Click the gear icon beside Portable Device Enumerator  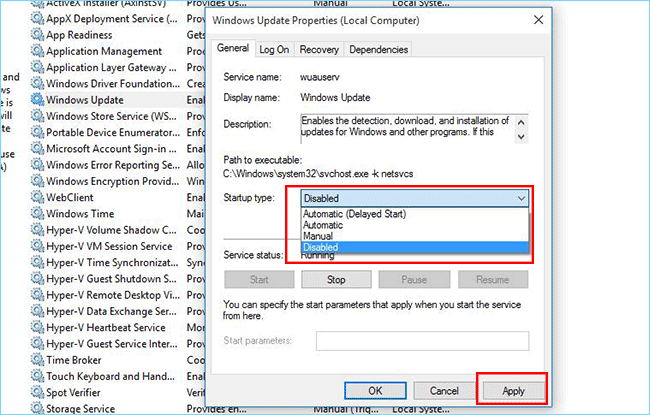37,132
